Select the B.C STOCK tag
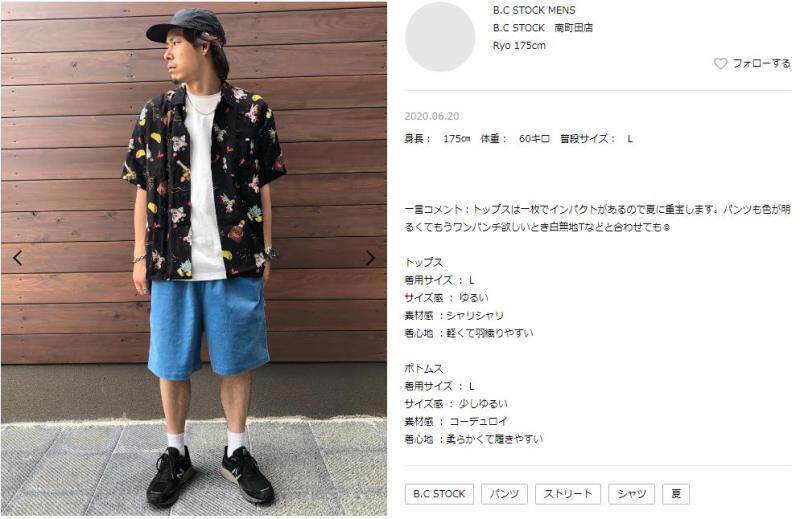 [x=439, y=494]
